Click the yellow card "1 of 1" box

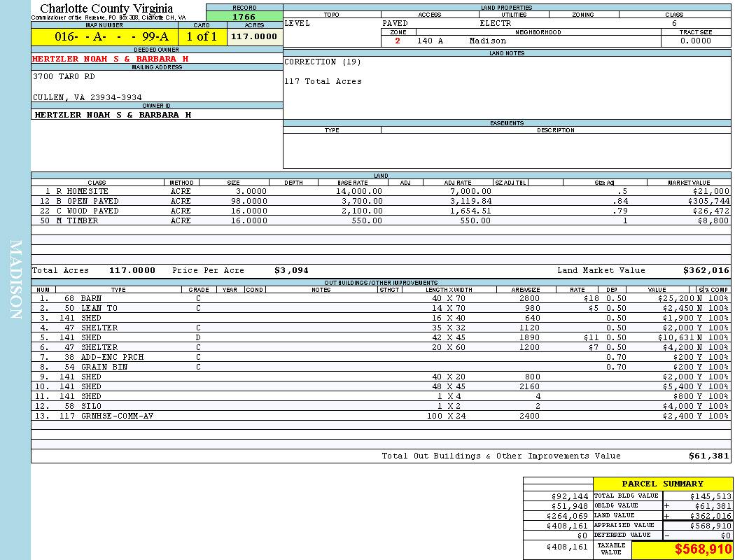click(x=202, y=37)
